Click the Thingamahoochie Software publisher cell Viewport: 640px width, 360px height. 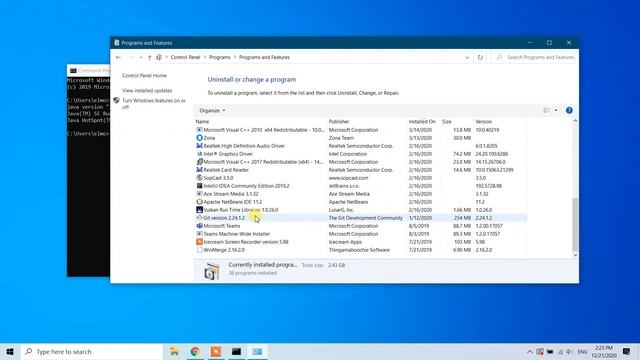(x=359, y=250)
